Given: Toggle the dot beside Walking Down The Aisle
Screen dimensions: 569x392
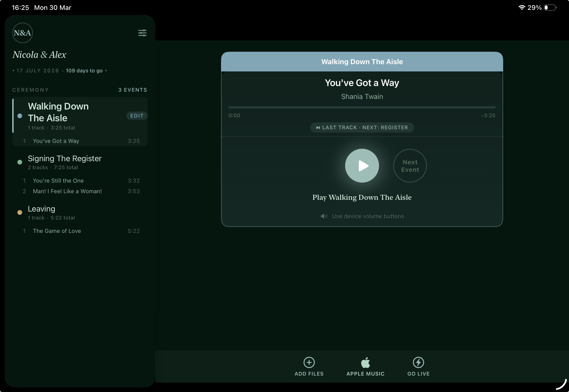Looking at the screenshot, I should pyautogui.click(x=20, y=116).
